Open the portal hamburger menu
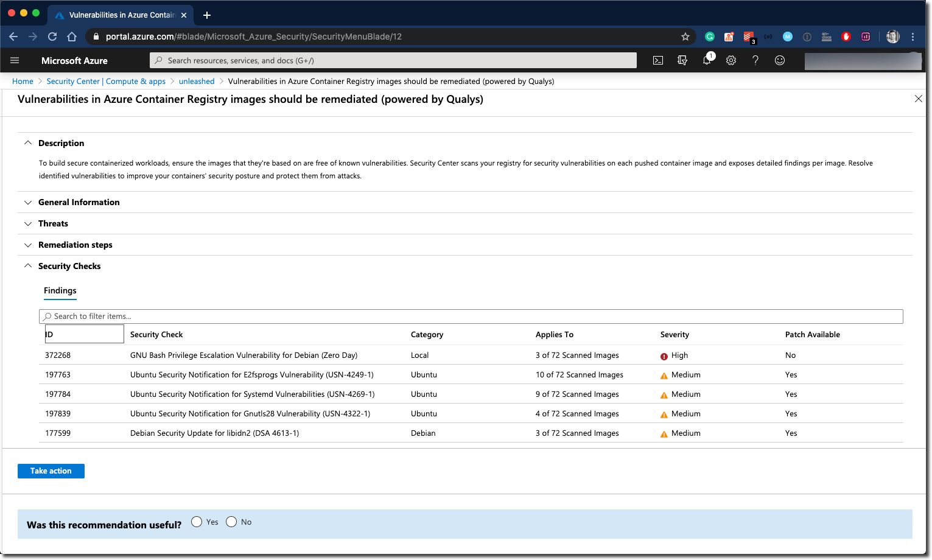Image resolution: width=932 pixels, height=560 pixels. 15,60
